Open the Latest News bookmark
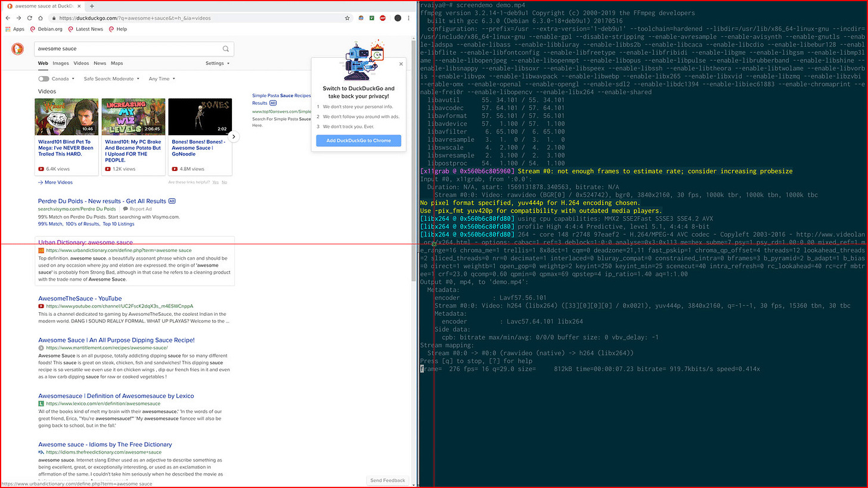868x488 pixels. pyautogui.click(x=85, y=29)
